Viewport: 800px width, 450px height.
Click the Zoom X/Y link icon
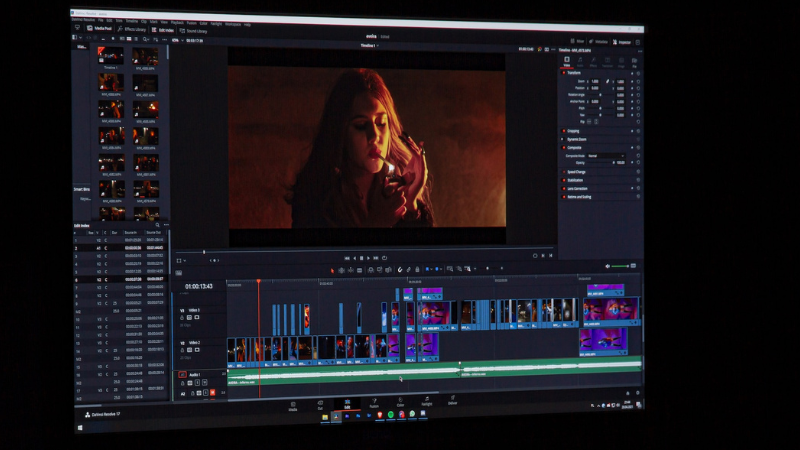[607, 82]
